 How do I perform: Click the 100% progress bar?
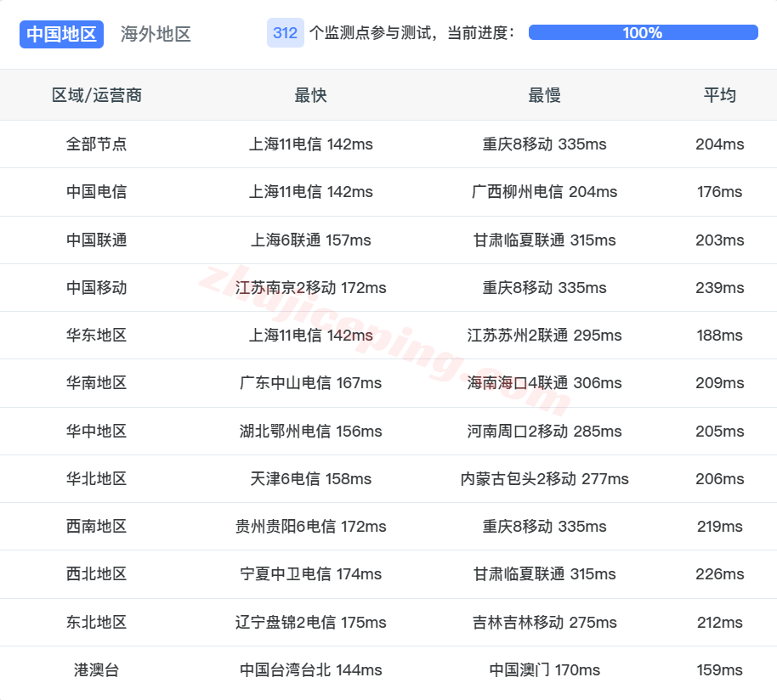(644, 32)
